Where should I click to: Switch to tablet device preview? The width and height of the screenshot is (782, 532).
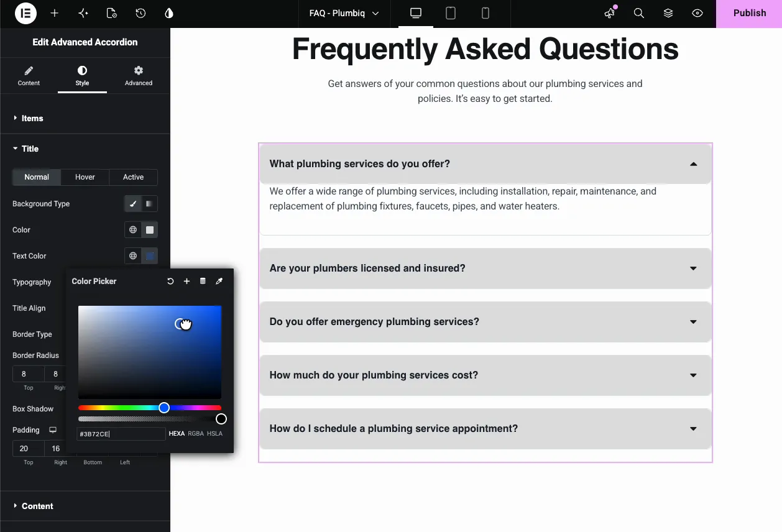pyautogui.click(x=451, y=13)
